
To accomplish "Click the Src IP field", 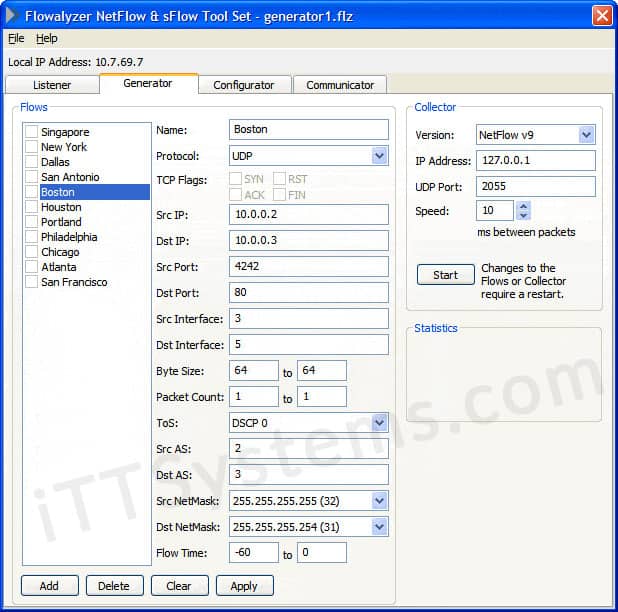I will pyautogui.click(x=309, y=214).
